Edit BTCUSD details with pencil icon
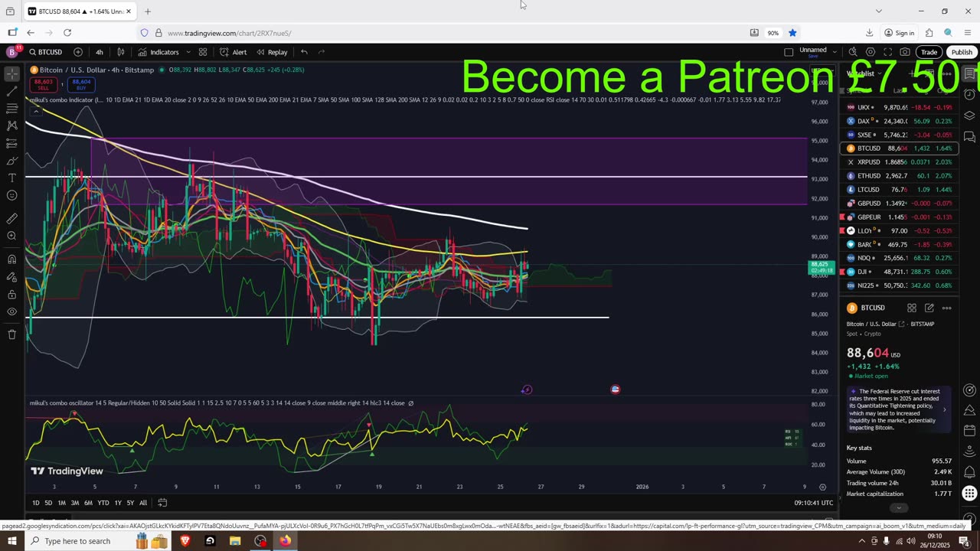980x551 pixels. (929, 308)
